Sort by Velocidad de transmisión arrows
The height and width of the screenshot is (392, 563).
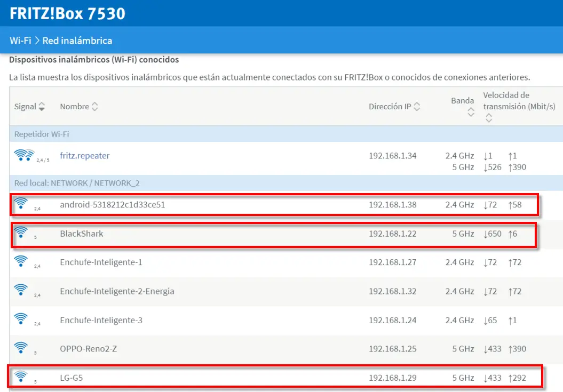488,118
